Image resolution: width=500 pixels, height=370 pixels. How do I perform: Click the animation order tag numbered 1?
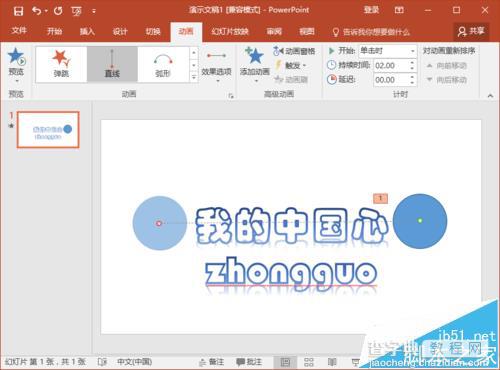tap(380, 198)
